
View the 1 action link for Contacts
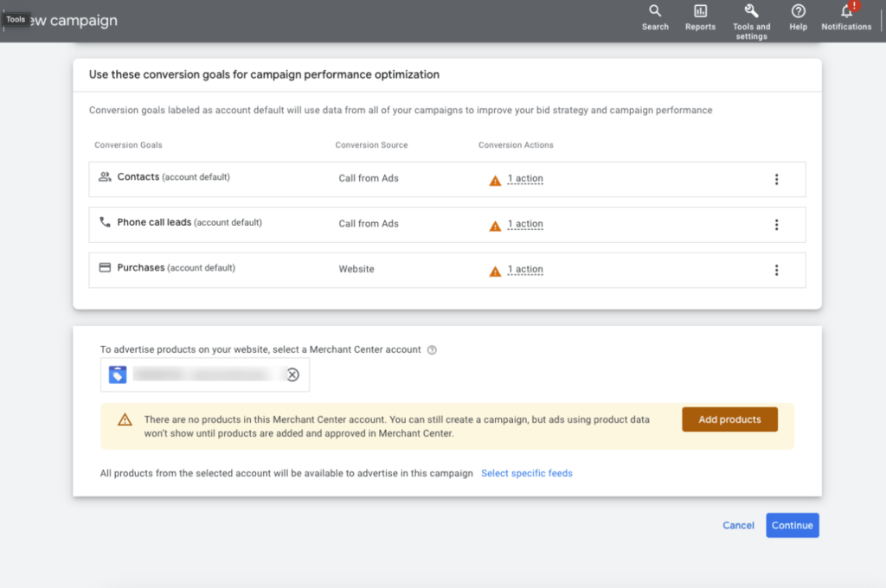click(525, 179)
